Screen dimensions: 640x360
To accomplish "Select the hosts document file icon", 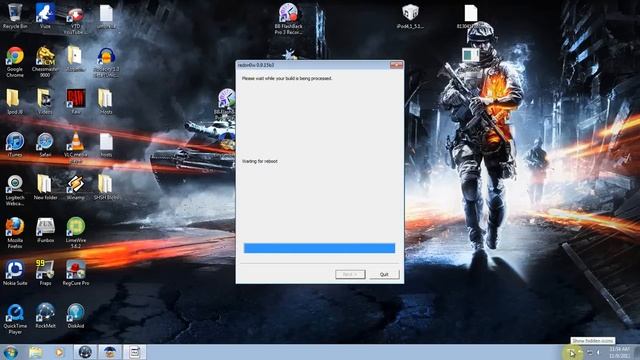I will tap(106, 145).
